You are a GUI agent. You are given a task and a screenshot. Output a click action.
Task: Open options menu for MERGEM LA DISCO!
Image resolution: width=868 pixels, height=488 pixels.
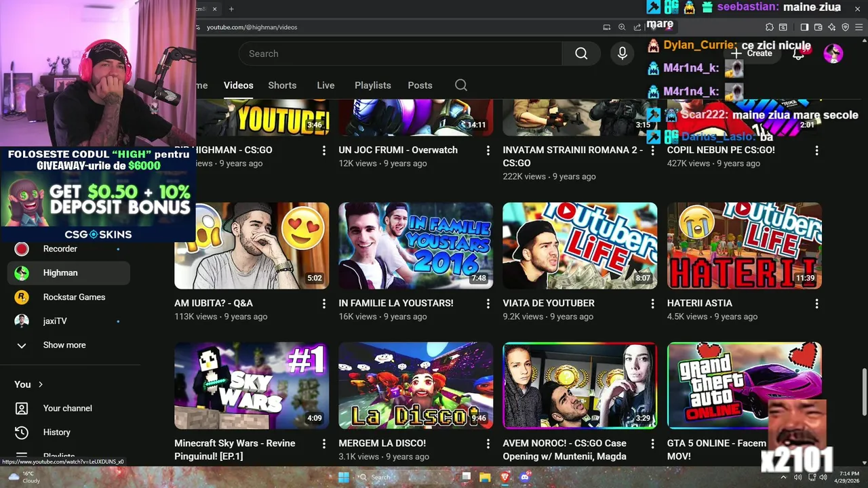pyautogui.click(x=488, y=444)
